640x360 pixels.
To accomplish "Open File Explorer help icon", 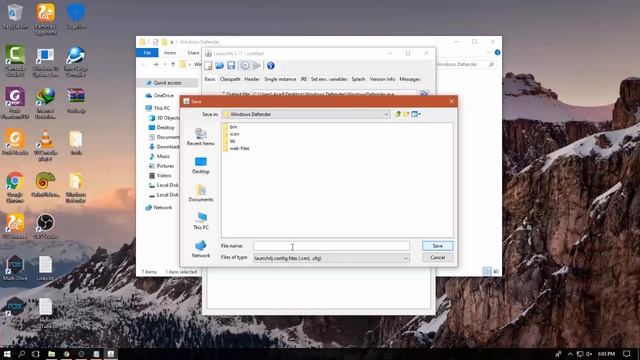I will tap(497, 53).
